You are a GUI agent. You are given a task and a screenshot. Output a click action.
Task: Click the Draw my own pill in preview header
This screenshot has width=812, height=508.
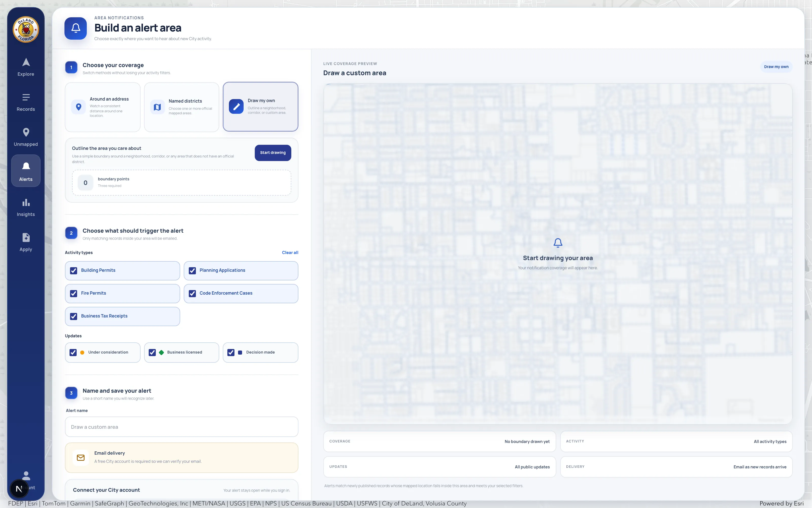776,67
